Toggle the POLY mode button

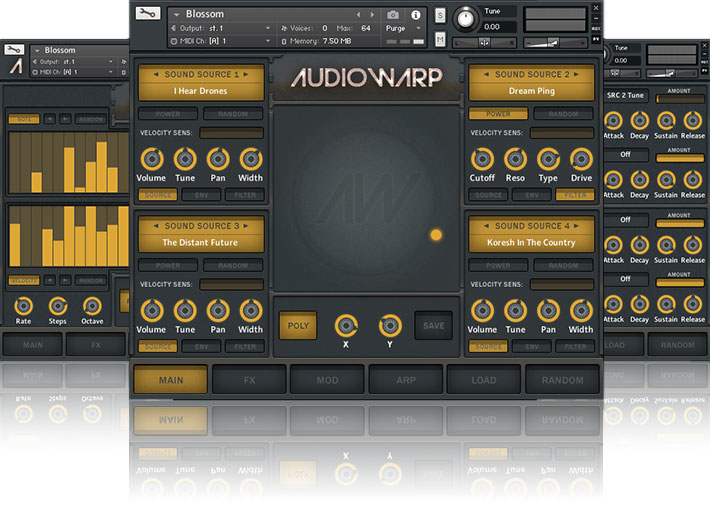pos(298,325)
